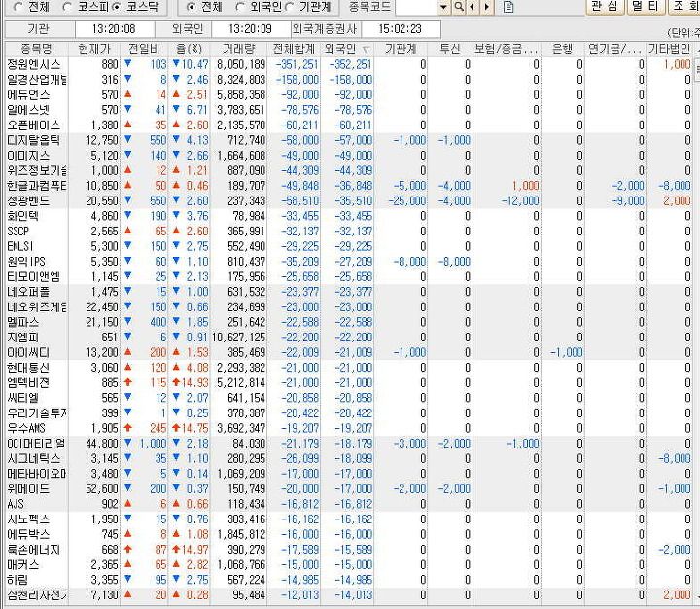Image resolution: width=700 pixels, height=609 pixels.
Task: Click the stock search magnifier icon
Action: [459, 7]
